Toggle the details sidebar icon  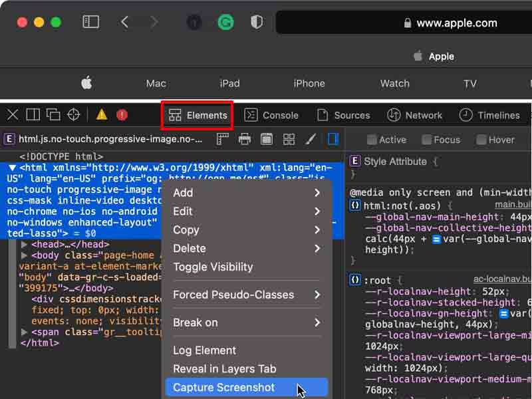(x=333, y=139)
